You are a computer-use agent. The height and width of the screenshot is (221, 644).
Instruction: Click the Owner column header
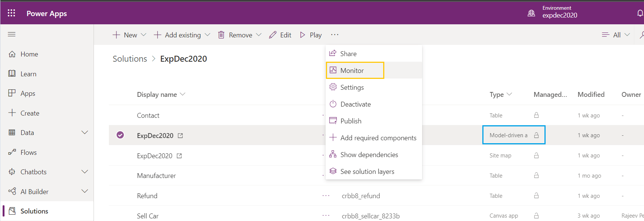tap(631, 95)
